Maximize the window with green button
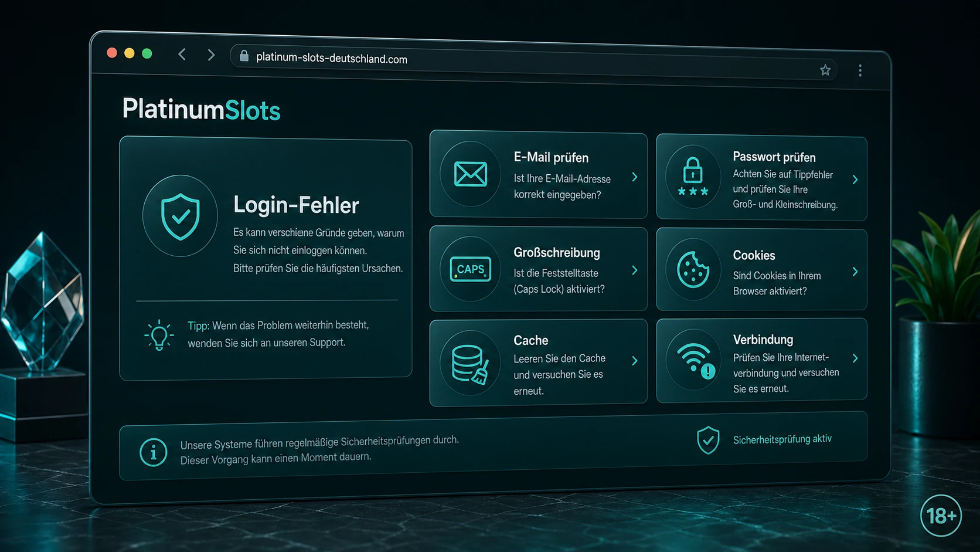980x552 pixels. tap(147, 53)
